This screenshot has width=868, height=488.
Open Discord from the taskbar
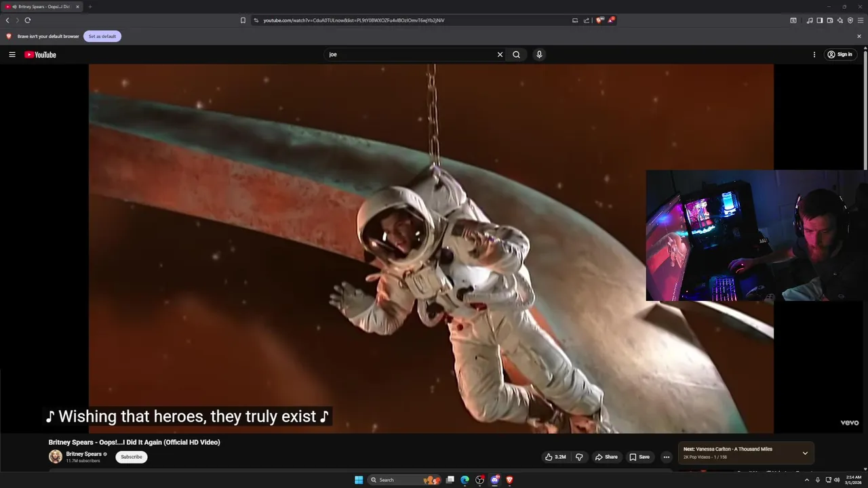(x=495, y=480)
